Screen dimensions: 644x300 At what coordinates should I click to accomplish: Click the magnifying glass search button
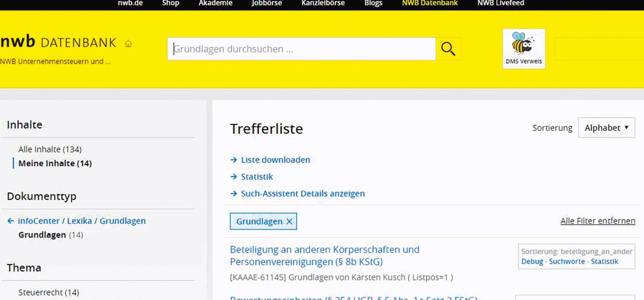point(448,49)
